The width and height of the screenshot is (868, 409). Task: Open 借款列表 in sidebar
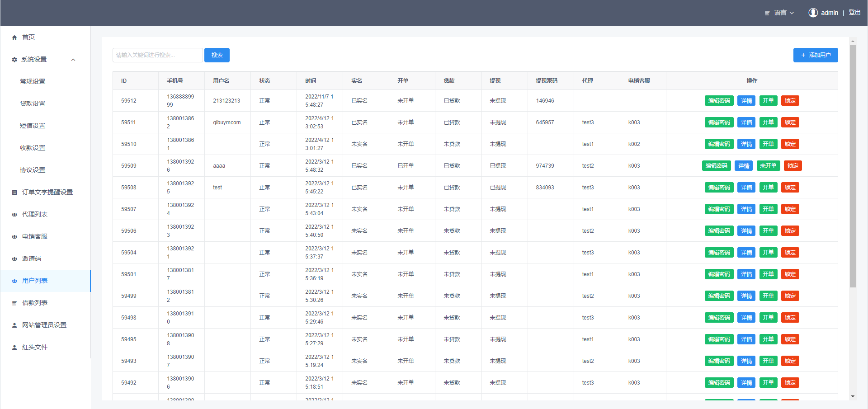coord(35,303)
